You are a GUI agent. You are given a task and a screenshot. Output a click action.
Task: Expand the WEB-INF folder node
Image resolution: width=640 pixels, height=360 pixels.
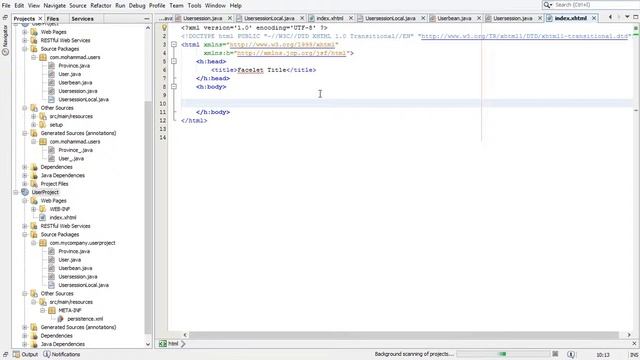[34, 209]
